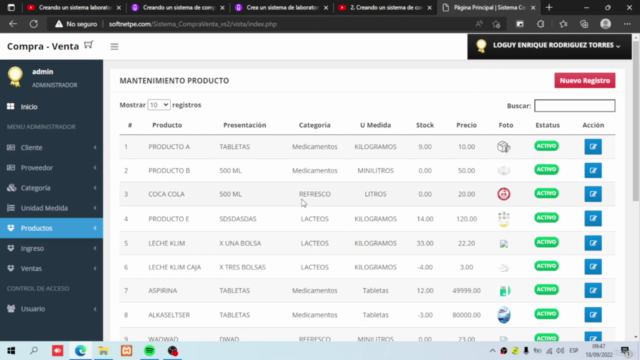Image resolution: width=640 pixels, height=360 pixels.
Task: Switch to 'Crea un sistema de laborato' tab
Action: [282, 7]
